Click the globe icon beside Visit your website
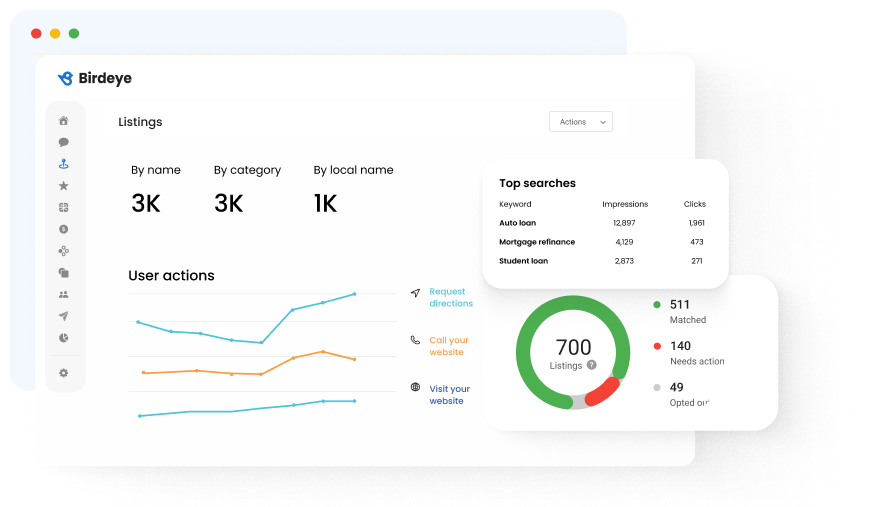Image resolution: width=872 pixels, height=507 pixels. (415, 387)
